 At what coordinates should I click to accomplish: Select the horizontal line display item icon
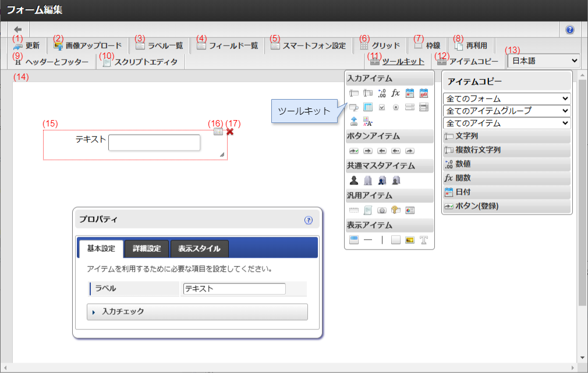[368, 240]
